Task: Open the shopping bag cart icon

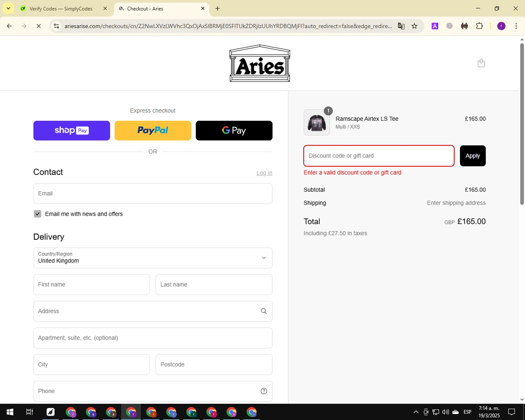Action: pos(481,63)
